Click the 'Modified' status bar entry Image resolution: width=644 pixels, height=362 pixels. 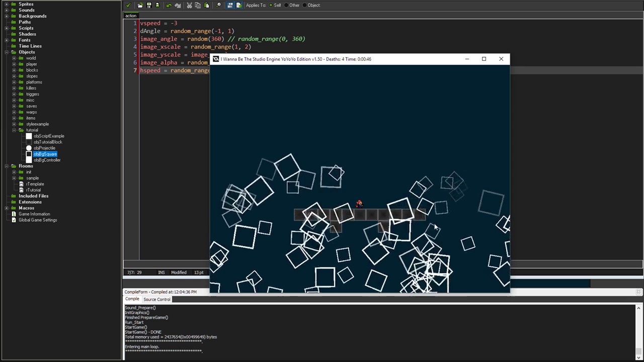coord(178,273)
